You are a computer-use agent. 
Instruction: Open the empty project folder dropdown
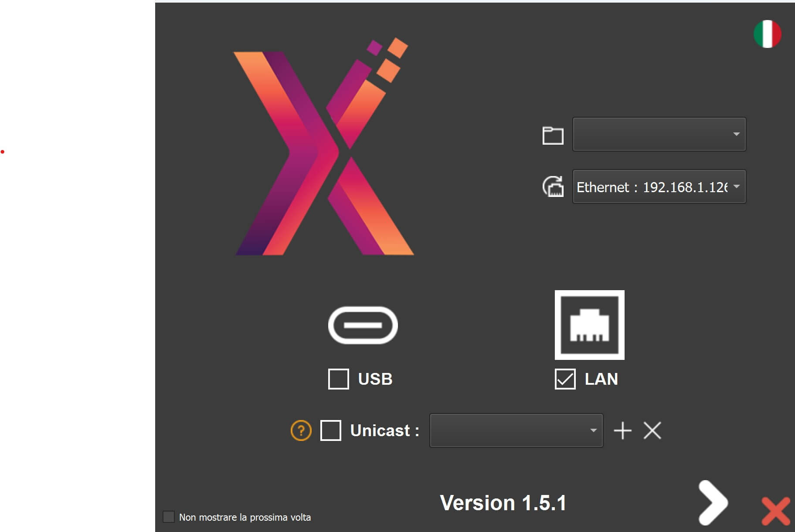coord(659,134)
